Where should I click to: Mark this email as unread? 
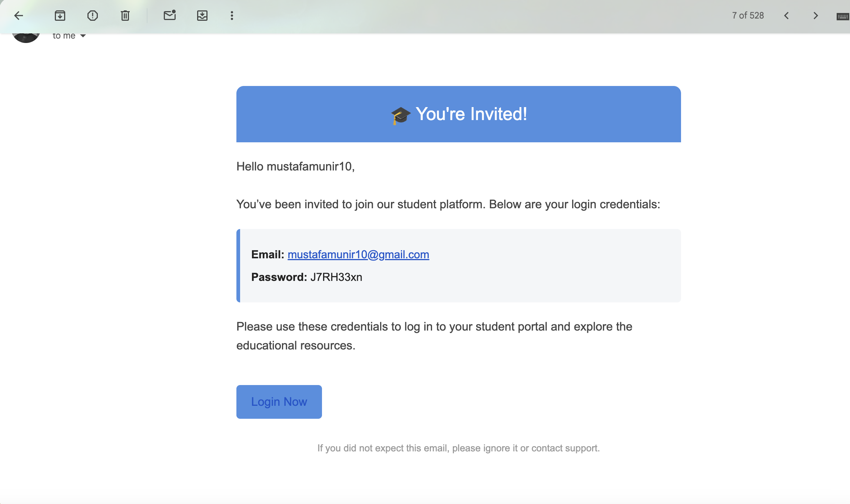tap(169, 16)
